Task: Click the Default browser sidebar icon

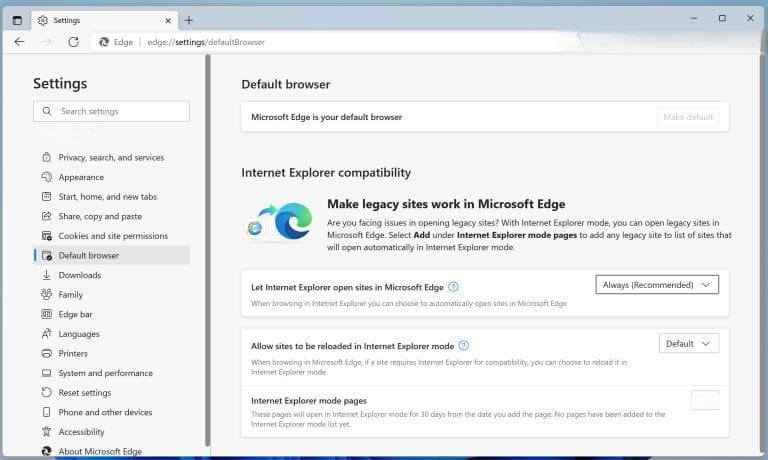Action: (x=47, y=255)
